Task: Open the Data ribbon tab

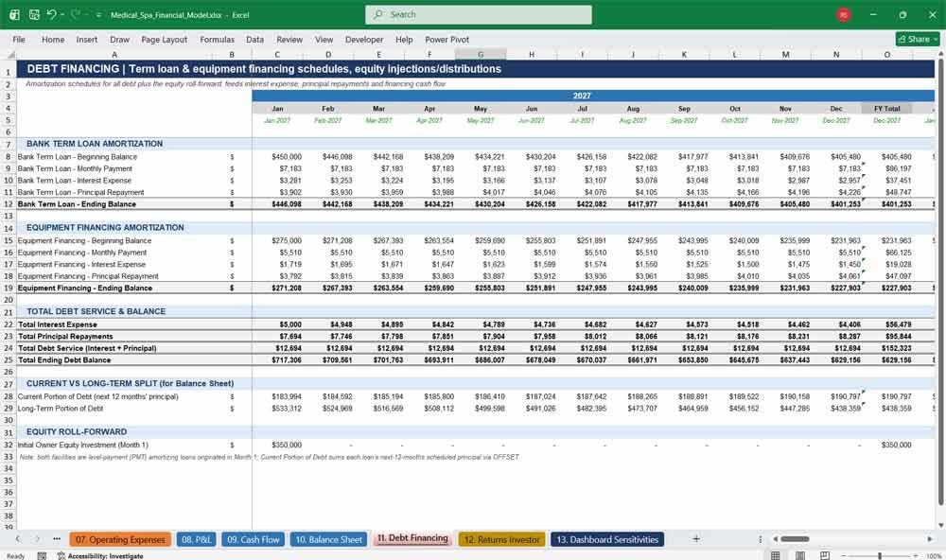Action: 254,39
